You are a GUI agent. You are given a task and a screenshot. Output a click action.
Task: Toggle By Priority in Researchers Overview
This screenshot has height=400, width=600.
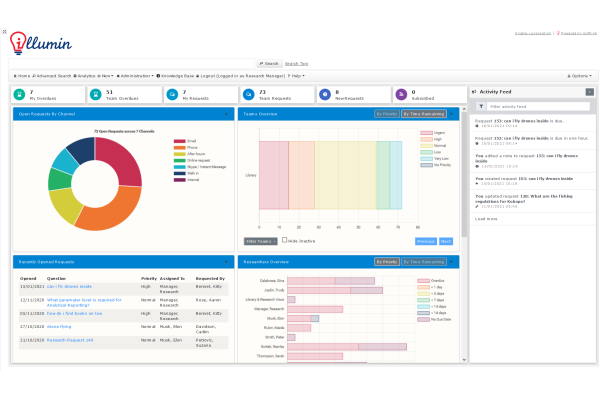[x=385, y=261]
